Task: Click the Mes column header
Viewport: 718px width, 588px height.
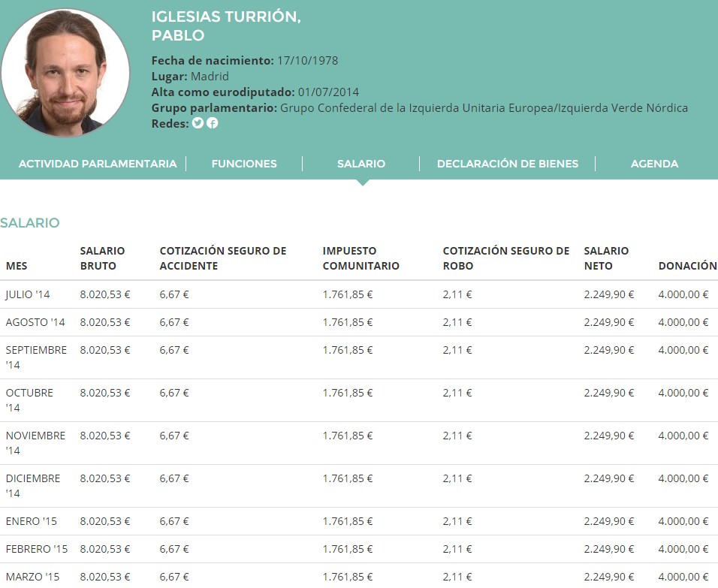Action: [x=17, y=266]
